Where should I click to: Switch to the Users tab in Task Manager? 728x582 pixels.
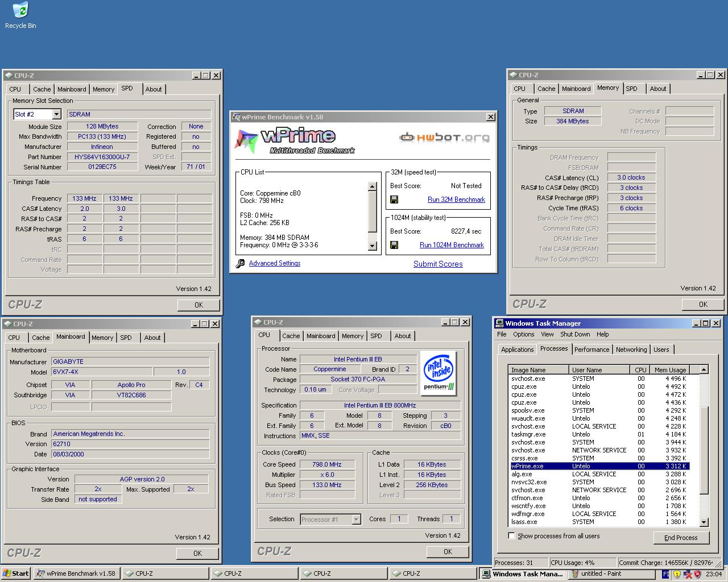tap(661, 350)
